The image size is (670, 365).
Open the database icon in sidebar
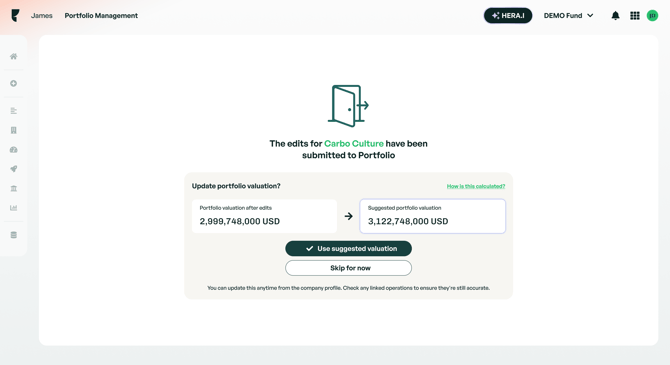pos(14,235)
